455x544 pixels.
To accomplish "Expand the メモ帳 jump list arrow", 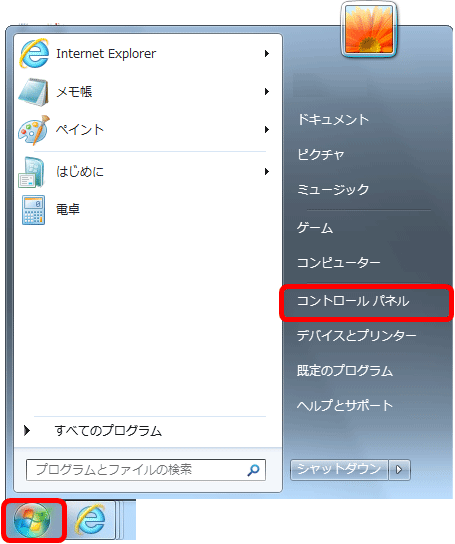I will 267,92.
